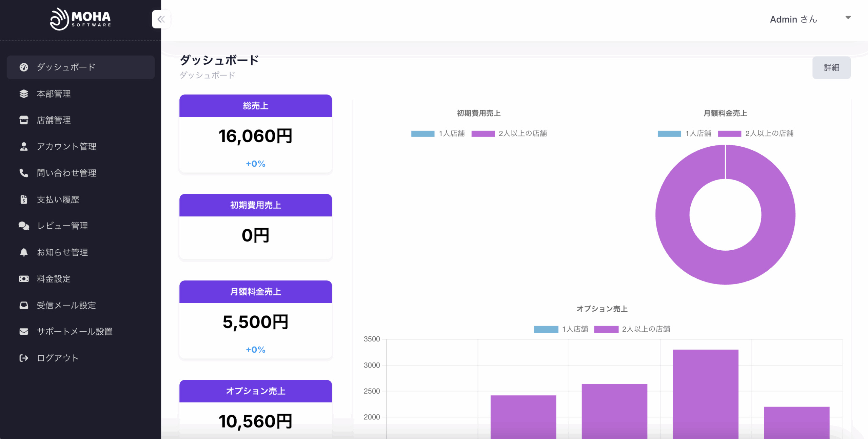
Task: Click the 初期費用売上 card header
Action: tap(256, 205)
